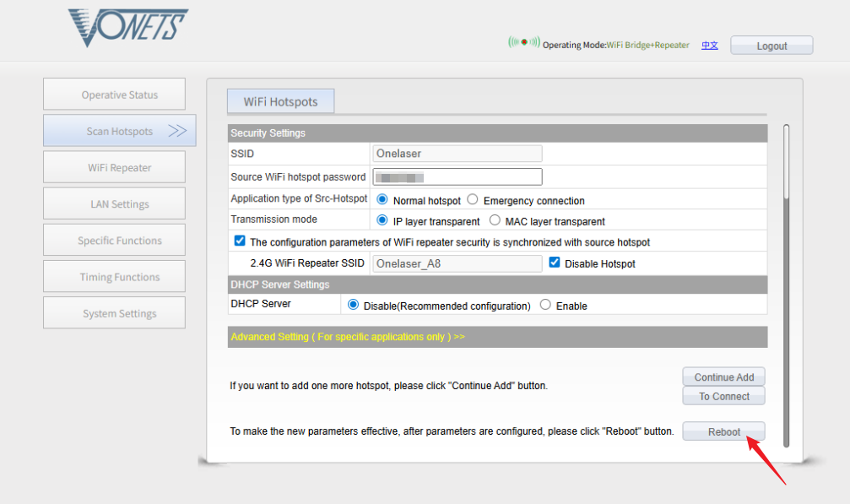Viewport: 850px width, 504px height.
Task: Enable the DHCP Server option
Action: (545, 305)
